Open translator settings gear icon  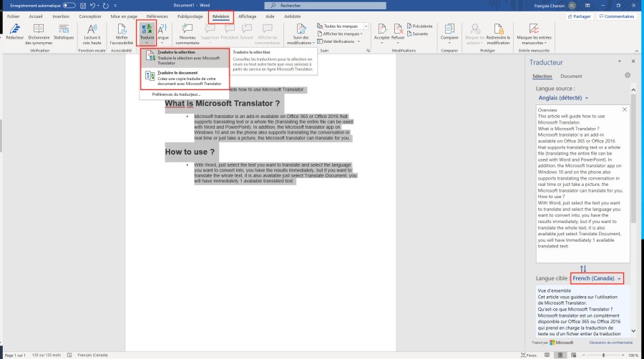pyautogui.click(x=628, y=75)
